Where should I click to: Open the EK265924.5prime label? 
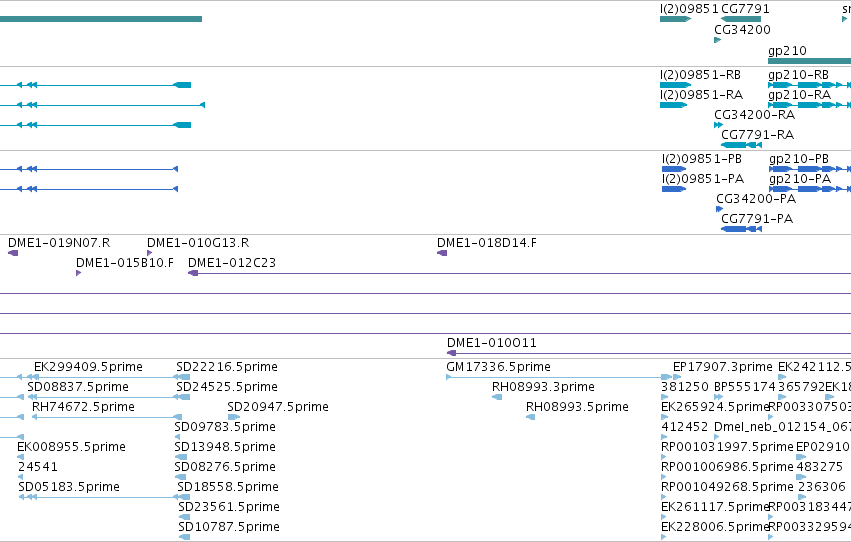coord(715,407)
